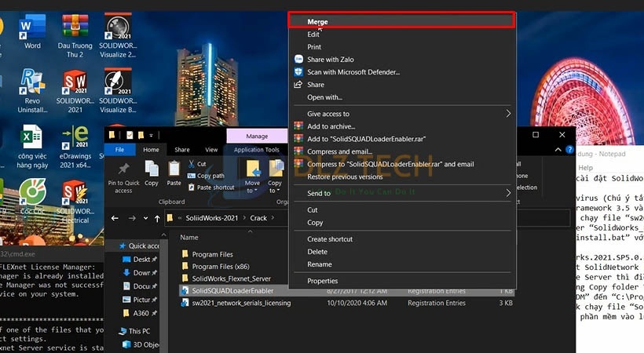Collapse the Explorer ribbon chevron
Viewport: 644px width, 353px height.
pos(558,150)
